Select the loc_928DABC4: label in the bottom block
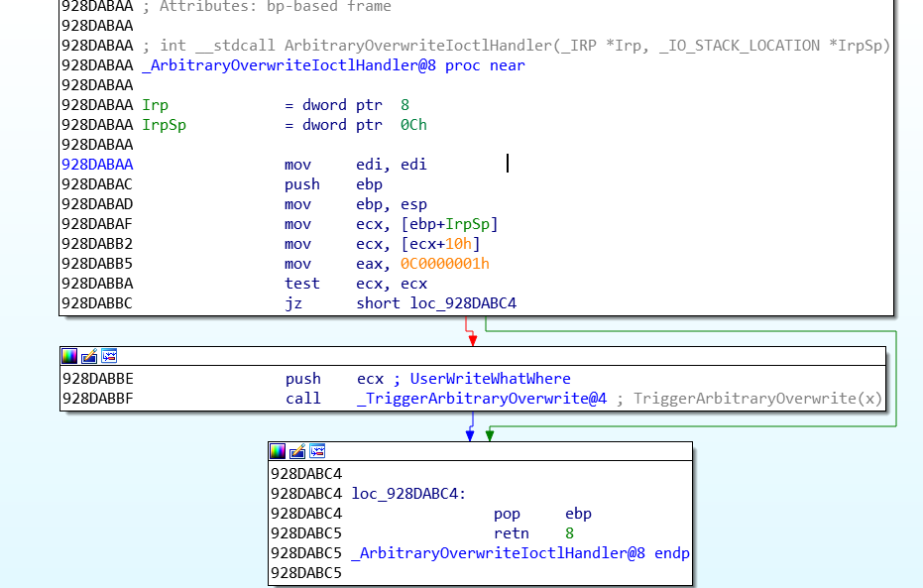The width and height of the screenshot is (923, 588). 409,494
